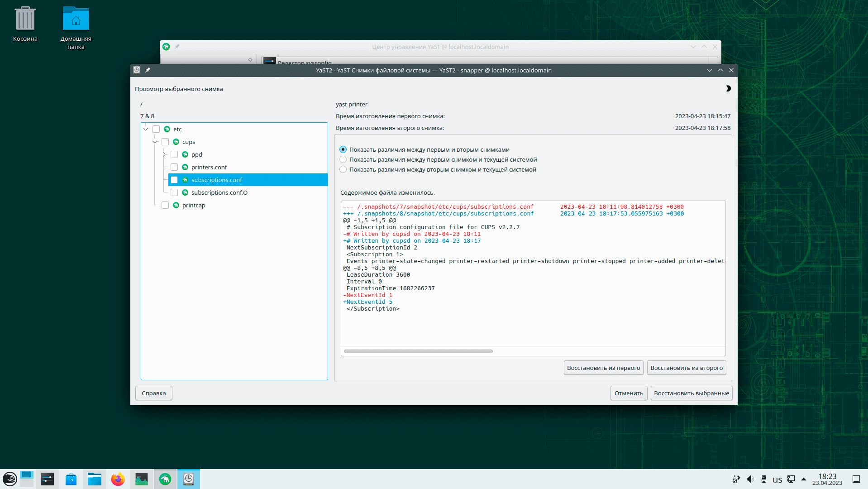Expand the ppd folder tree node
This screenshot has height=489, width=868.
[x=164, y=155]
